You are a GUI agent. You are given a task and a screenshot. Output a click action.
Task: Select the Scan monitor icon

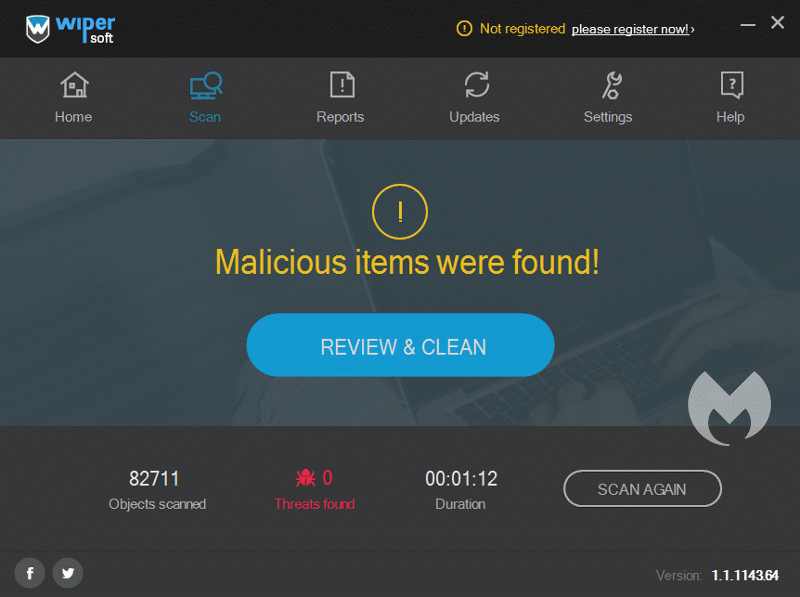click(x=206, y=85)
